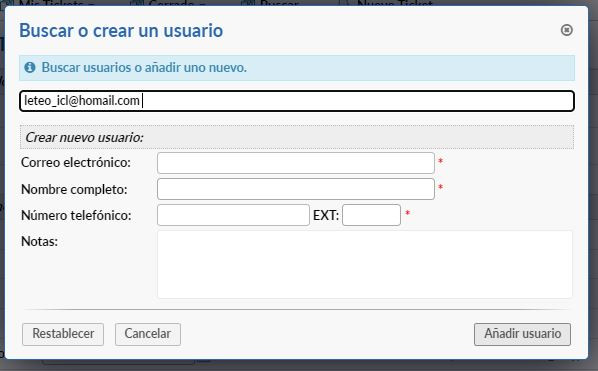This screenshot has width=598, height=371.
Task: Click the Restablecer button
Action: pos(63,334)
